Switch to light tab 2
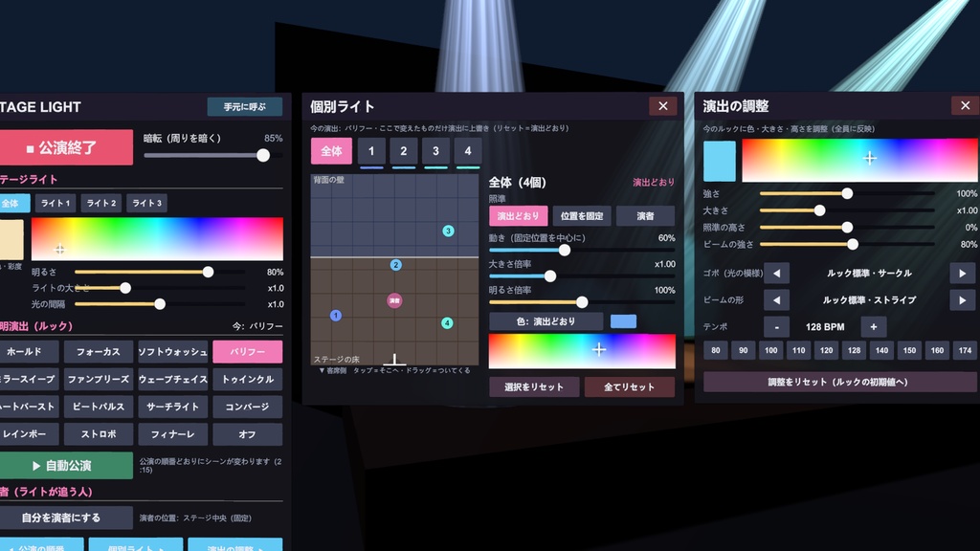The width and height of the screenshot is (980, 551). pos(404,151)
